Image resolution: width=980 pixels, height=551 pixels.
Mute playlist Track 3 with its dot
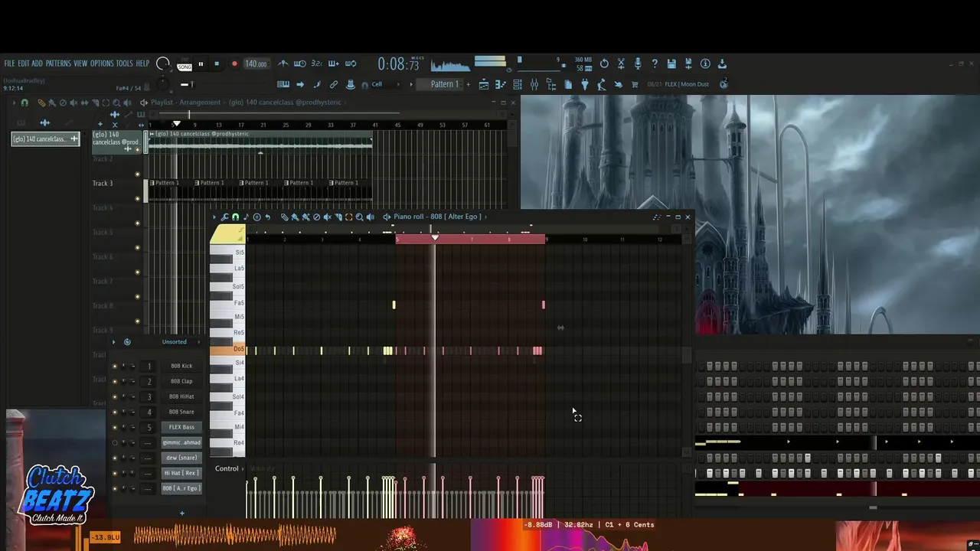[x=138, y=198]
